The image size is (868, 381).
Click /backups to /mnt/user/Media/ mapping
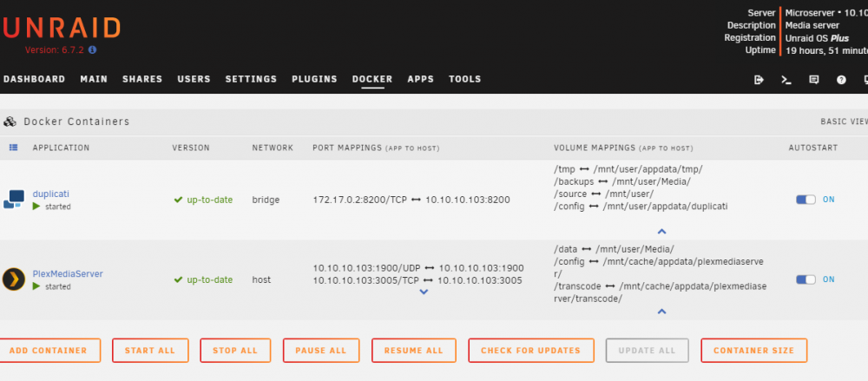point(622,181)
